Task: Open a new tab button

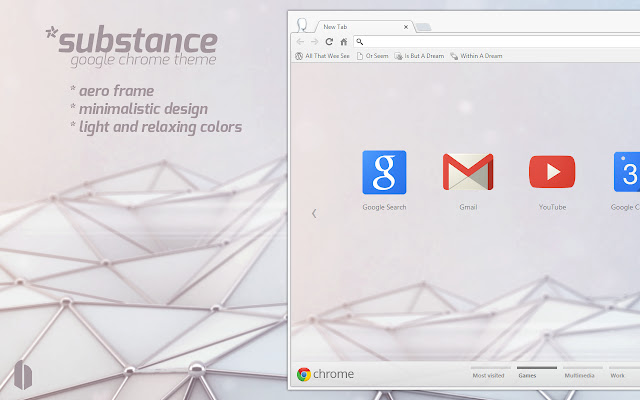Action: point(423,27)
